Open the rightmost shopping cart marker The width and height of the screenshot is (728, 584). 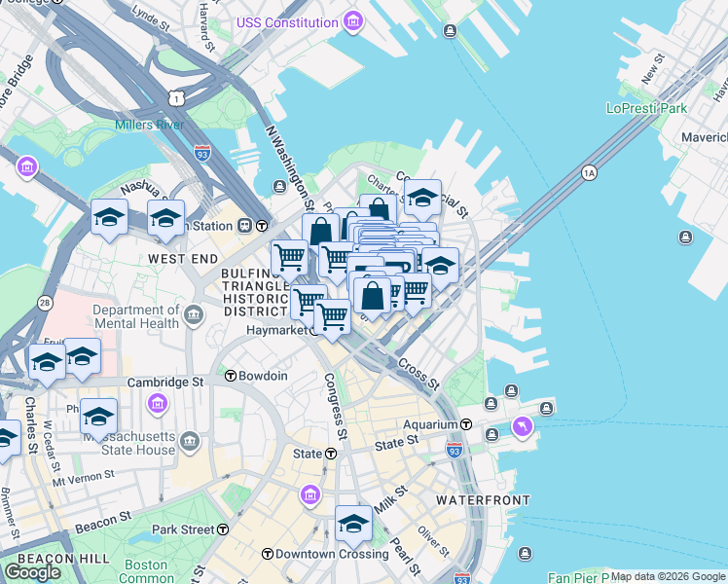click(416, 292)
